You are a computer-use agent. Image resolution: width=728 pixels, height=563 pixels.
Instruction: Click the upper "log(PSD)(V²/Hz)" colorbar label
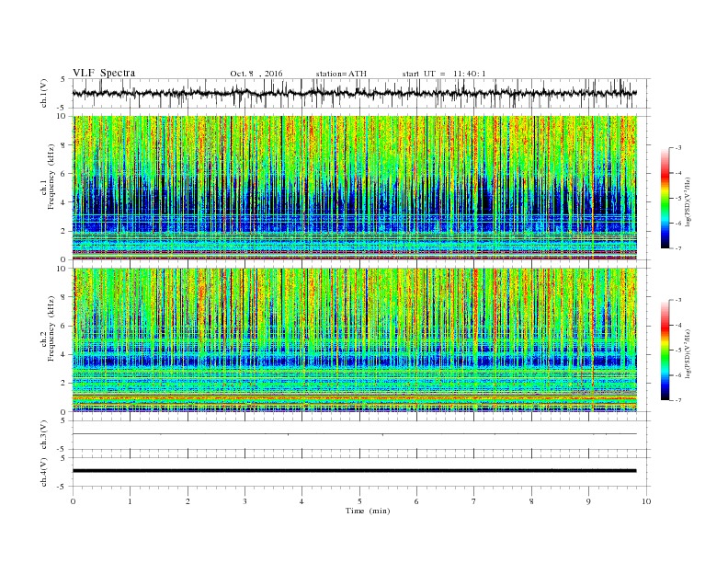[688, 202]
